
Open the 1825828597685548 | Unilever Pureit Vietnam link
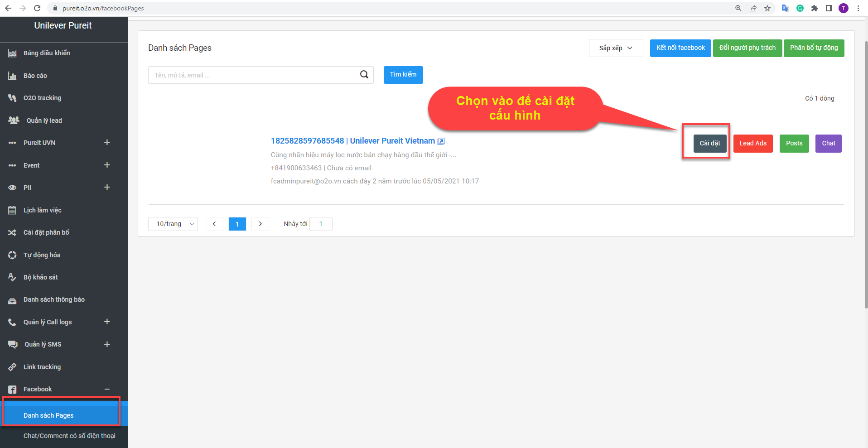tap(353, 141)
